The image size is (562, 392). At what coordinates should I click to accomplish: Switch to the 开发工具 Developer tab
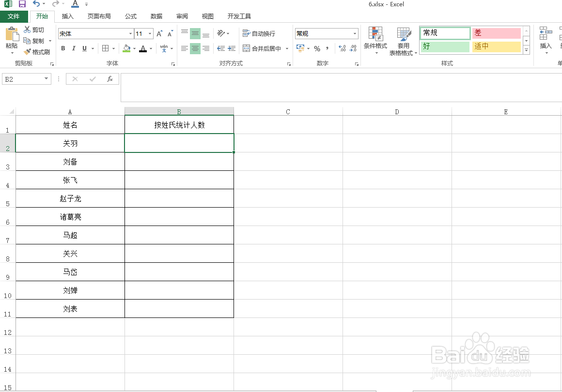point(239,16)
